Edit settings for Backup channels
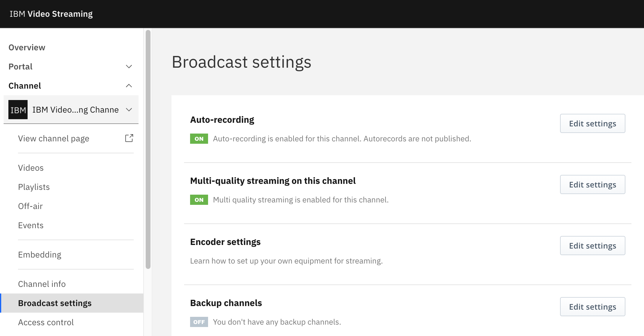This screenshot has width=644, height=336. [592, 307]
